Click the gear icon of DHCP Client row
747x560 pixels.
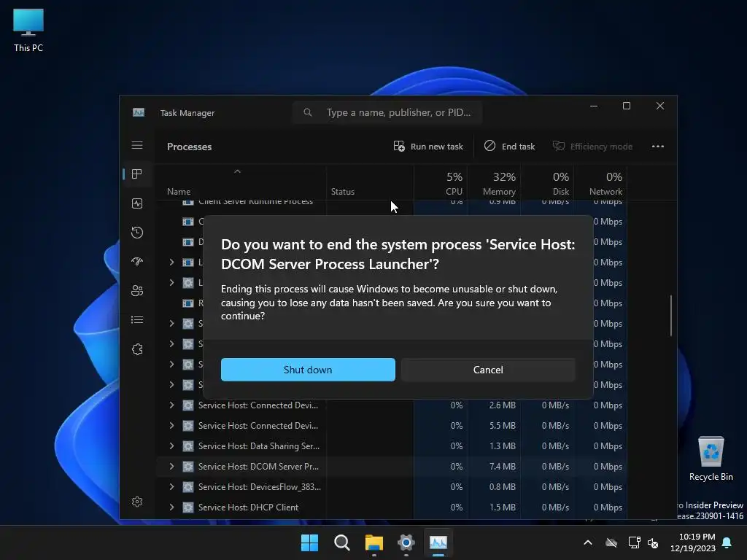188,507
